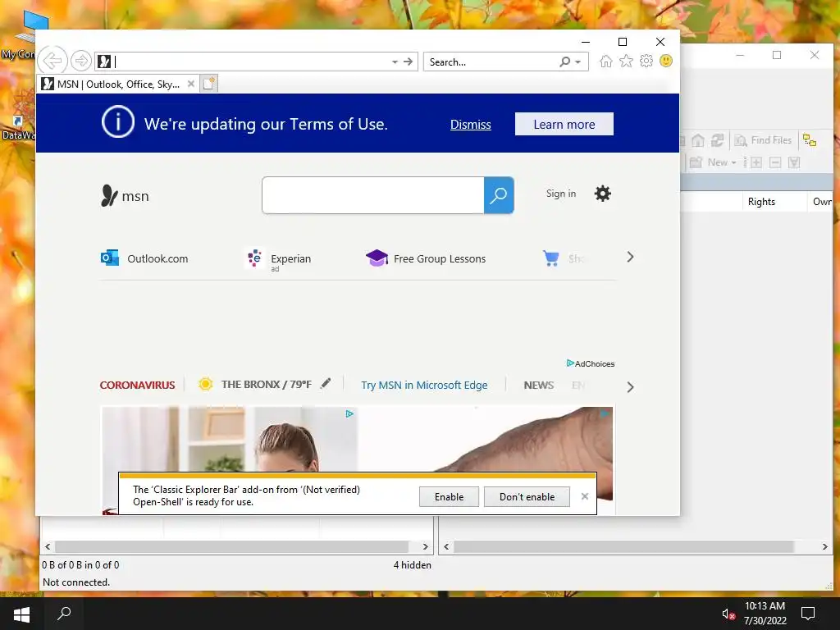Click the folder tree icon in WinSCP toolbar
This screenshot has width=840, height=630.
click(810, 140)
